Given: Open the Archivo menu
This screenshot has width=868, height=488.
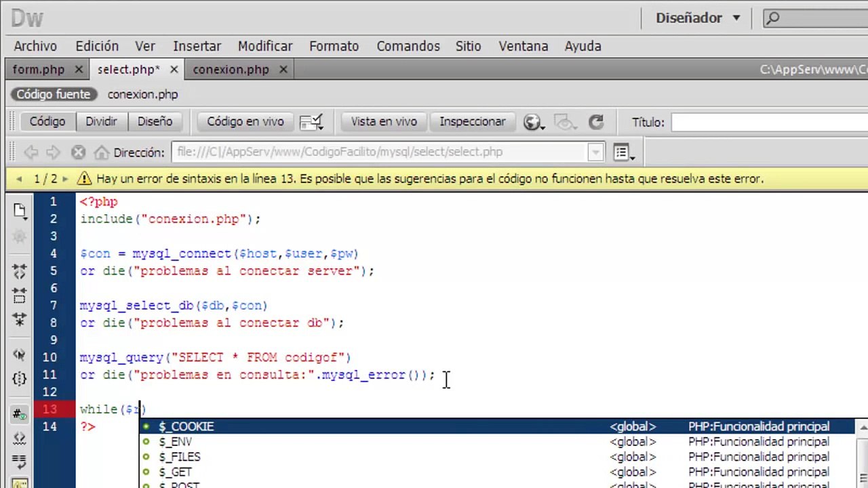Looking at the screenshot, I should click(35, 46).
